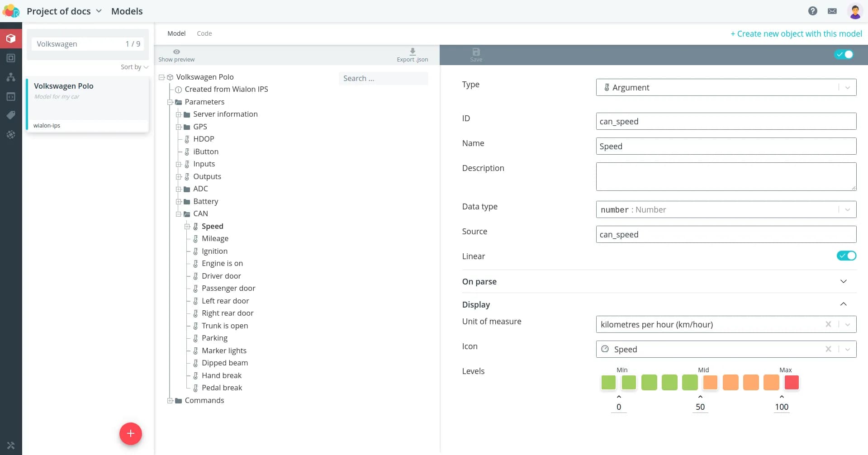Disable the Linear toggle switch
Viewport: 868px width, 455px height.
coord(846,256)
